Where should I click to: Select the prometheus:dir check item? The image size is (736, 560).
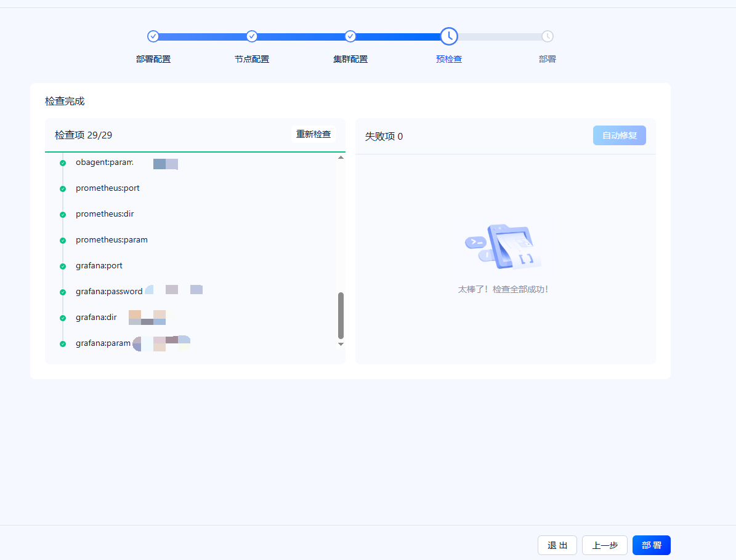pyautogui.click(x=105, y=214)
